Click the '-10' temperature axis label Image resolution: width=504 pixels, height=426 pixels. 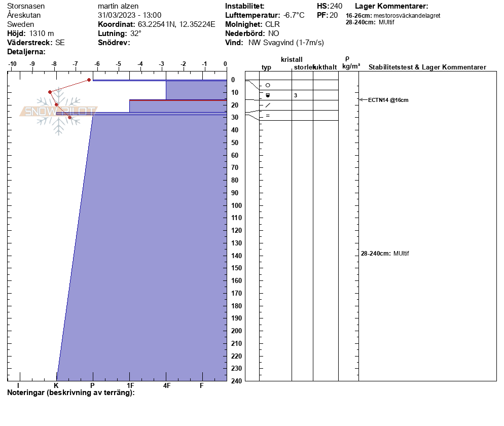pos(12,64)
